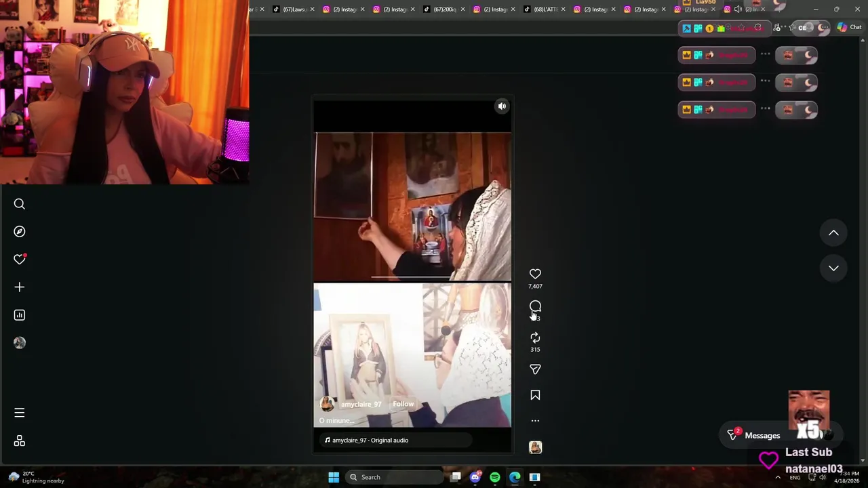Open profile avatar in the sidebar
868x488 pixels.
19,343
